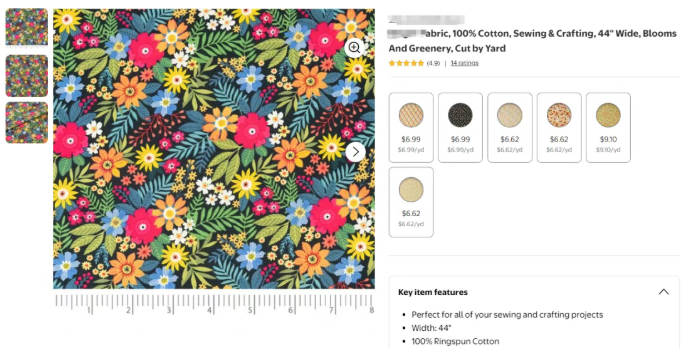This screenshot has width=694, height=362.
Task: Select the third folded fabric thumbnail
Action: click(x=27, y=123)
